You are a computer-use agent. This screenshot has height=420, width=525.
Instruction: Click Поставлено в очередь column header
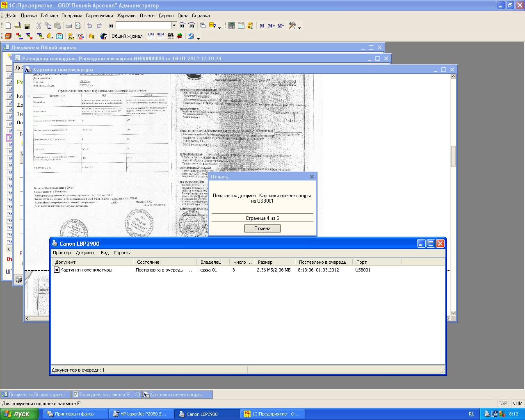pyautogui.click(x=324, y=262)
